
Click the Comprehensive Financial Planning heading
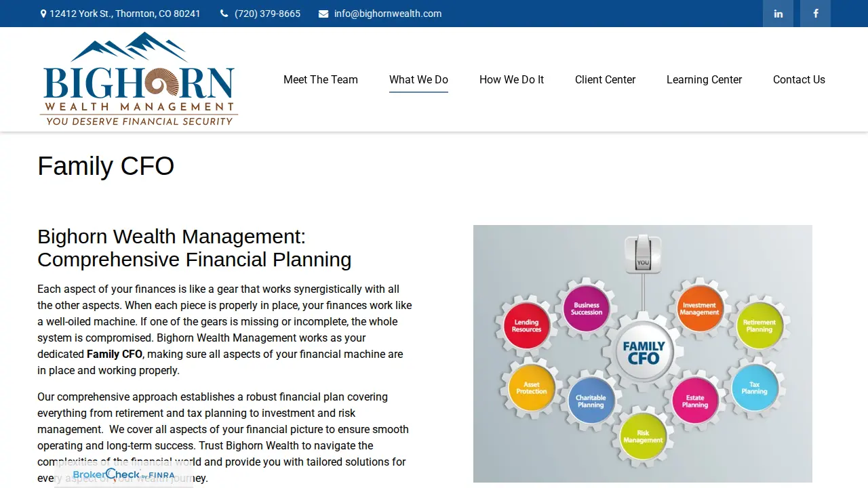195,248
